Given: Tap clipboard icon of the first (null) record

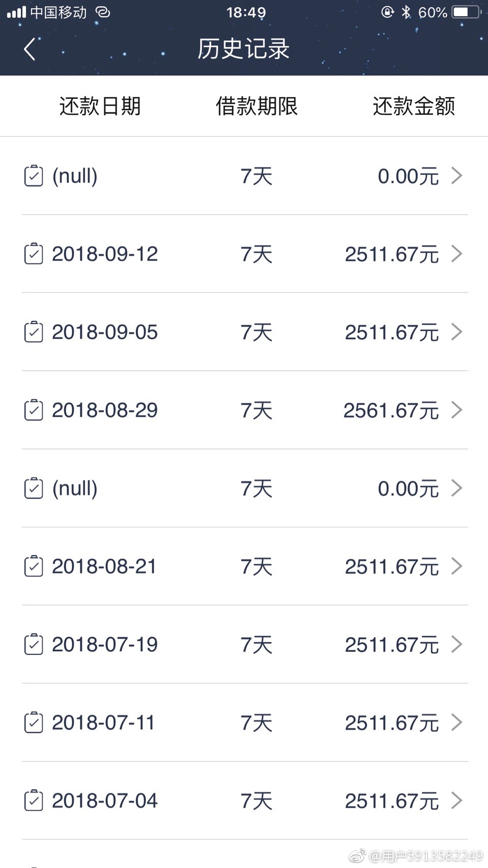Looking at the screenshot, I should [34, 176].
